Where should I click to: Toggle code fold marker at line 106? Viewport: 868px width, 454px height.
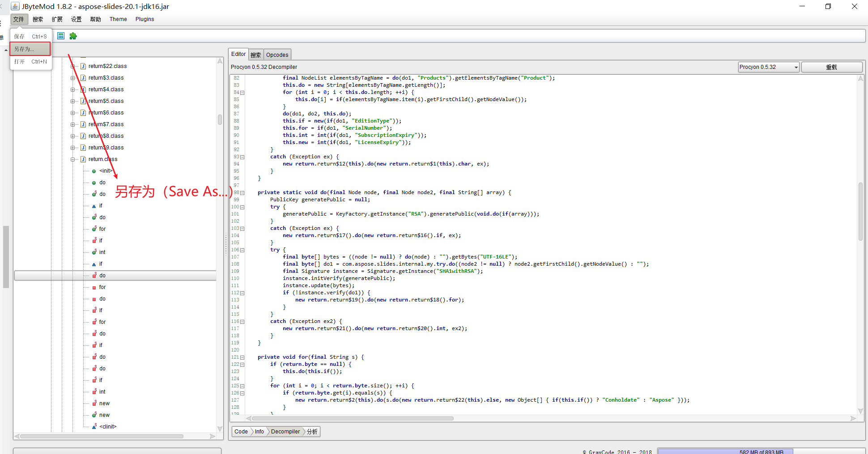(243, 250)
